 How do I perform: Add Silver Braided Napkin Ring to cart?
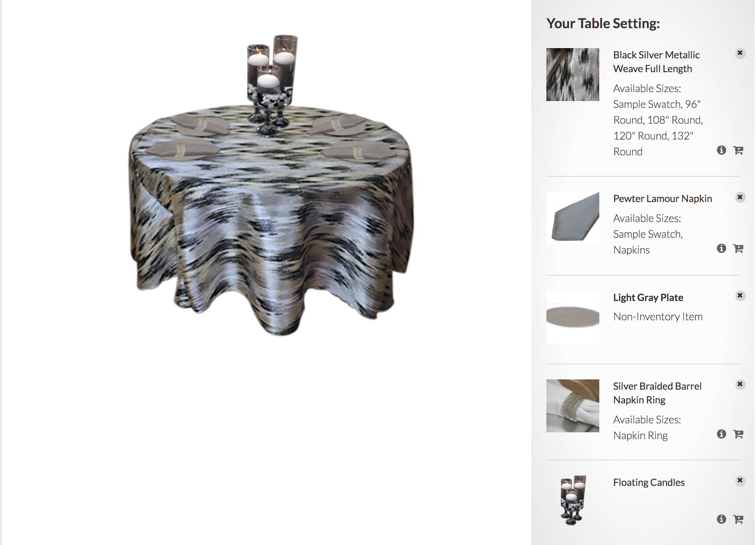(x=738, y=434)
